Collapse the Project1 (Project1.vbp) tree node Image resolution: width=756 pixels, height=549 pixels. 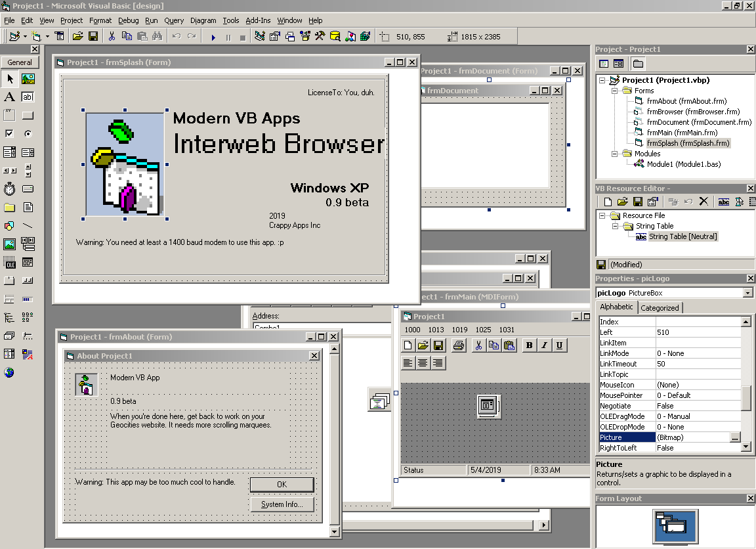pos(602,80)
